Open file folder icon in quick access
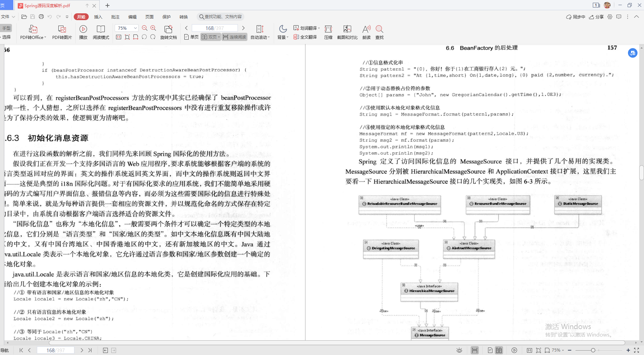 (24, 17)
